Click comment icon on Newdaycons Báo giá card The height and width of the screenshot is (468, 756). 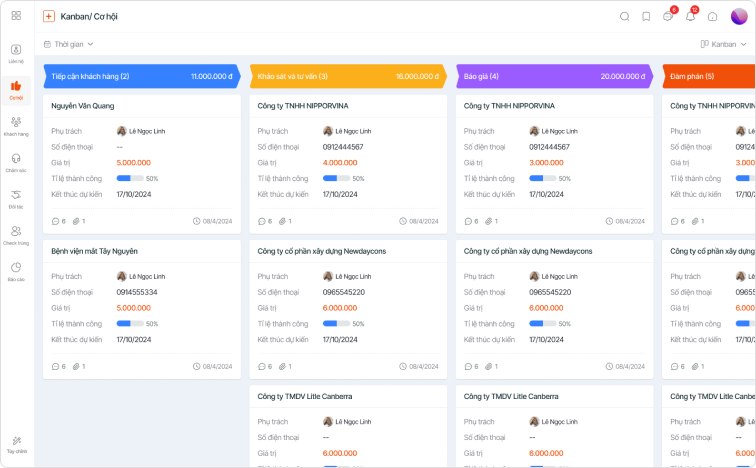(x=468, y=366)
